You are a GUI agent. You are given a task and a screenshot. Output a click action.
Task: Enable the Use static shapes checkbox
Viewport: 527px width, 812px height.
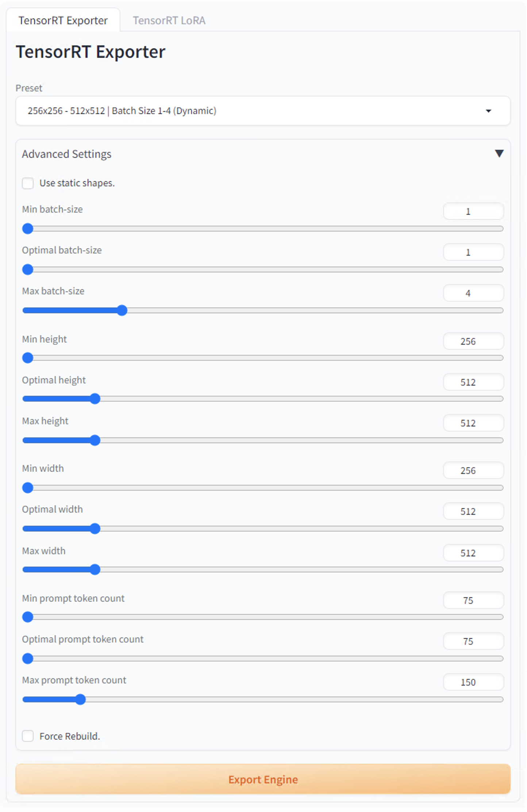[x=28, y=183]
